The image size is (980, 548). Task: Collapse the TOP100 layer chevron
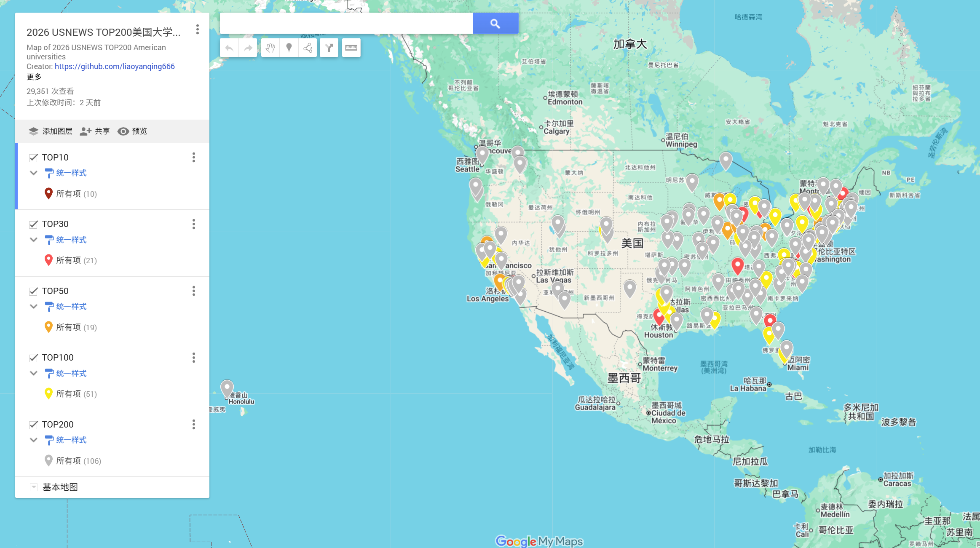[x=34, y=373]
